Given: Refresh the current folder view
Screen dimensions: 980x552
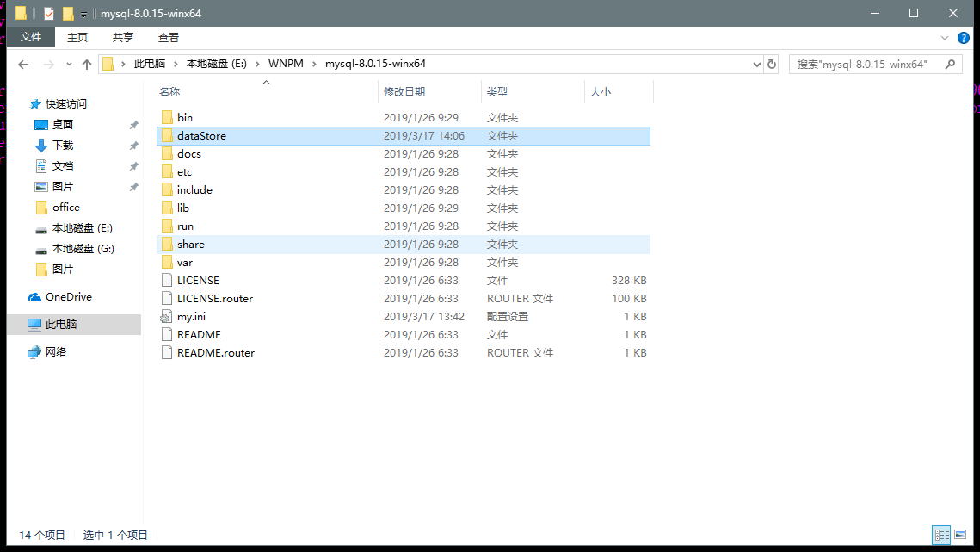Looking at the screenshot, I should [x=772, y=64].
